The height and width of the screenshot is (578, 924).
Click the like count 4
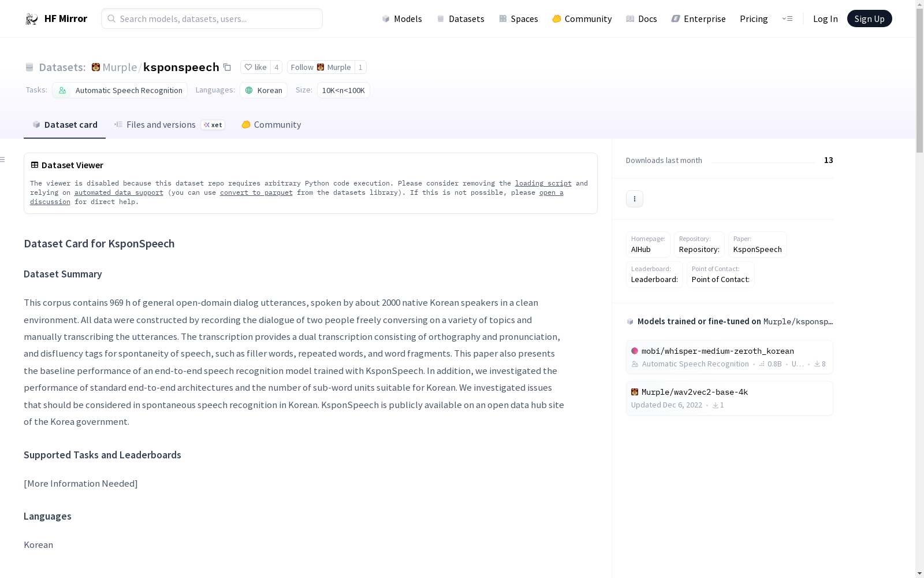tap(277, 68)
